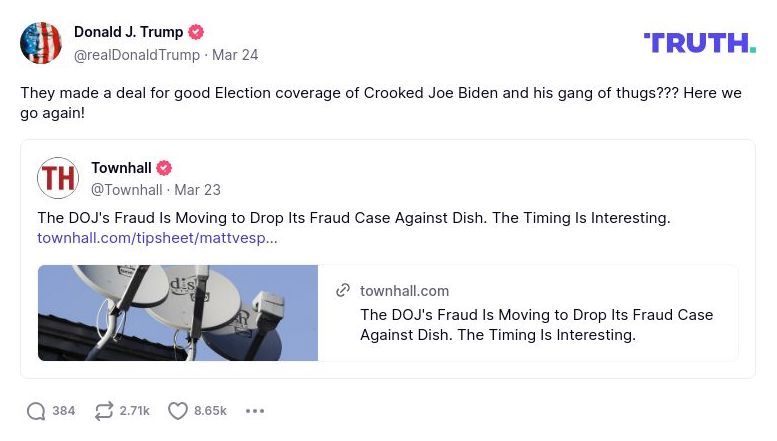
Task: Click the Mar 24 post timestamp
Action: (235, 55)
